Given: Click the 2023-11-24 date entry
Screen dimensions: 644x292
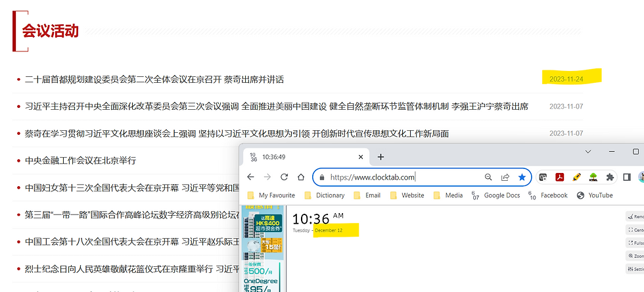Looking at the screenshot, I should click(x=566, y=79).
